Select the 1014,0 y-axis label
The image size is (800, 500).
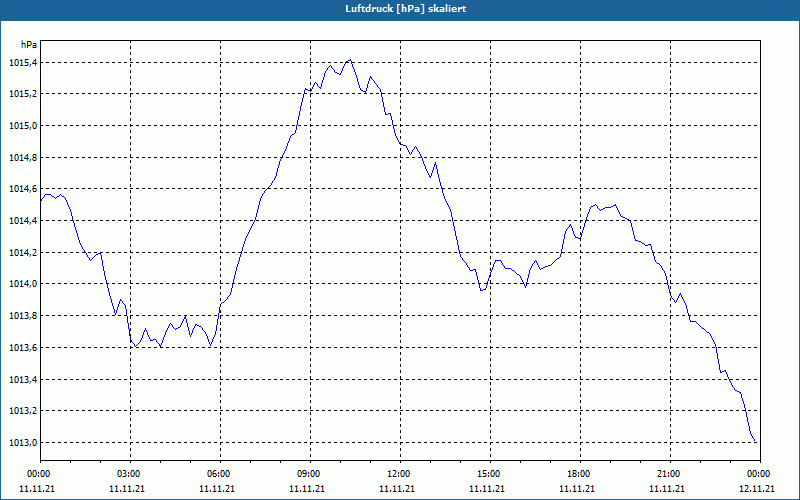point(23,284)
